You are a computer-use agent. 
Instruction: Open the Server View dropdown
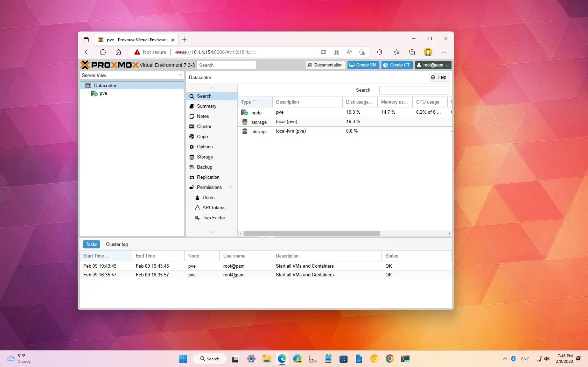pos(132,75)
